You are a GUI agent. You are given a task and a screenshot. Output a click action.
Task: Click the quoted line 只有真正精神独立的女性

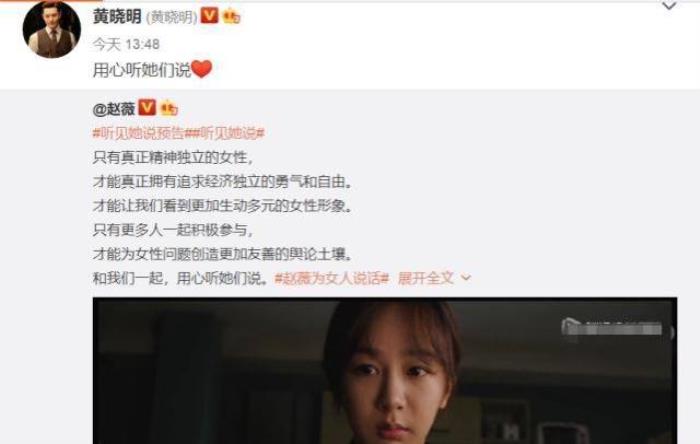[x=173, y=157]
